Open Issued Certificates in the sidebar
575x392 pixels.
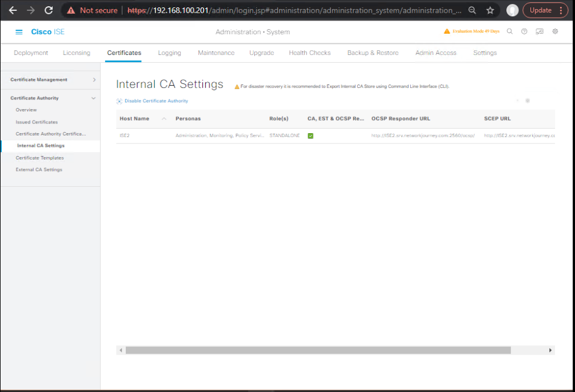[x=37, y=122]
